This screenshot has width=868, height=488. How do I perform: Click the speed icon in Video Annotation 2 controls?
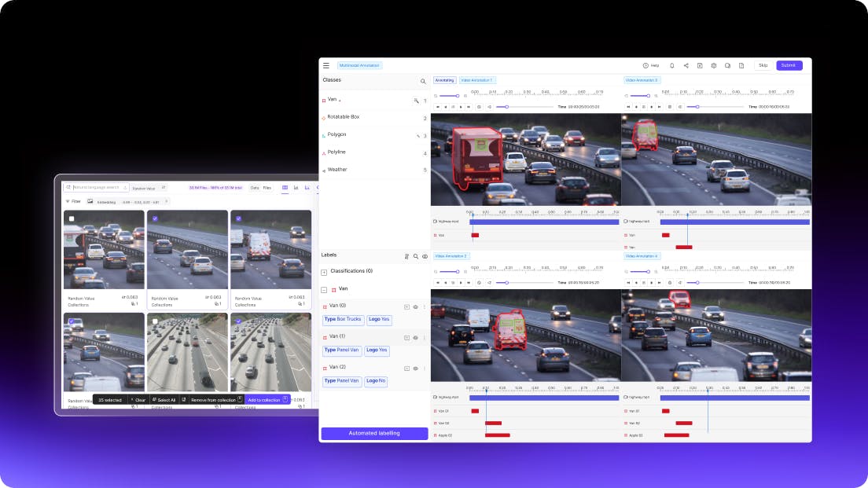pyautogui.click(x=479, y=283)
